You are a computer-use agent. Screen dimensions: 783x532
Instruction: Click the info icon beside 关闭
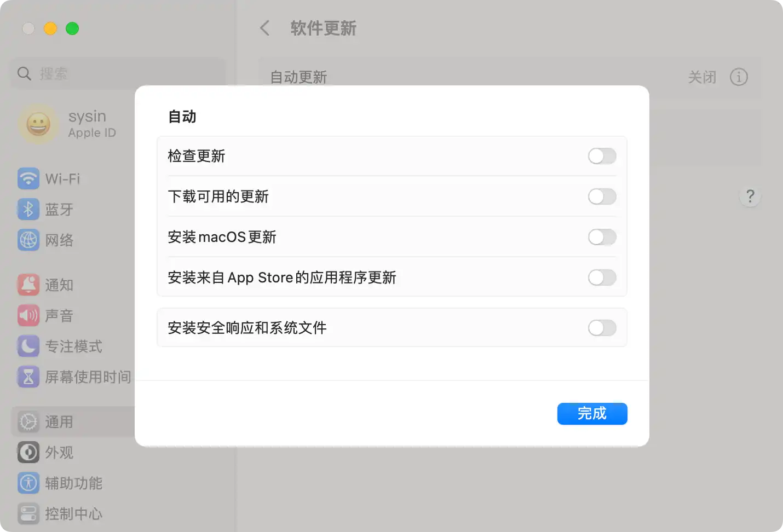[x=739, y=77]
